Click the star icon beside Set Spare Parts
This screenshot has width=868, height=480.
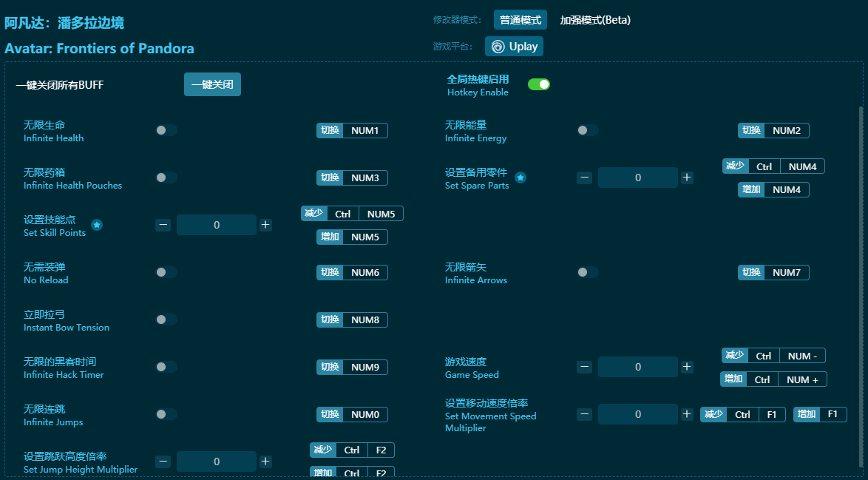coord(521,178)
